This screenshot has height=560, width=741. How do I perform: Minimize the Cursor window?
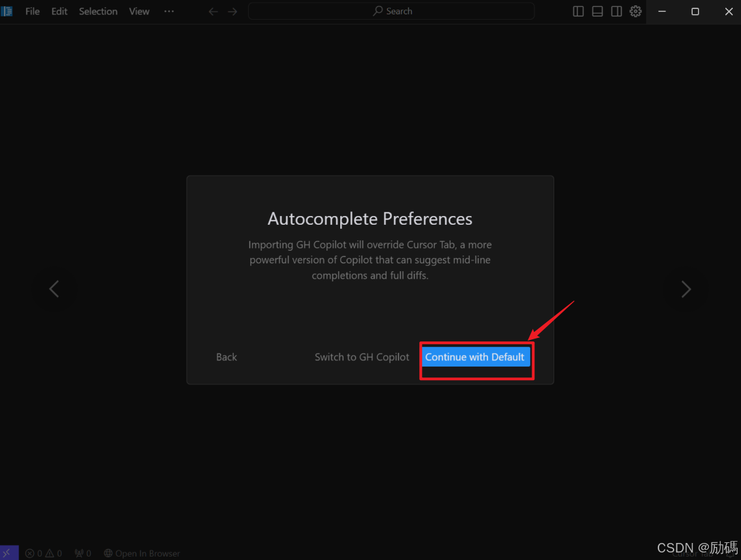pos(662,12)
